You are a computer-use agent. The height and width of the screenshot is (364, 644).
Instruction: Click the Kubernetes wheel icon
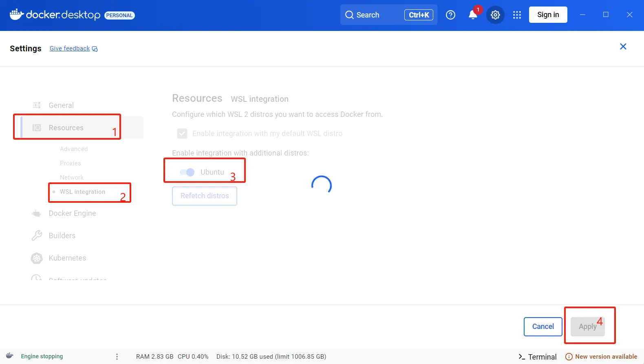pyautogui.click(x=37, y=258)
